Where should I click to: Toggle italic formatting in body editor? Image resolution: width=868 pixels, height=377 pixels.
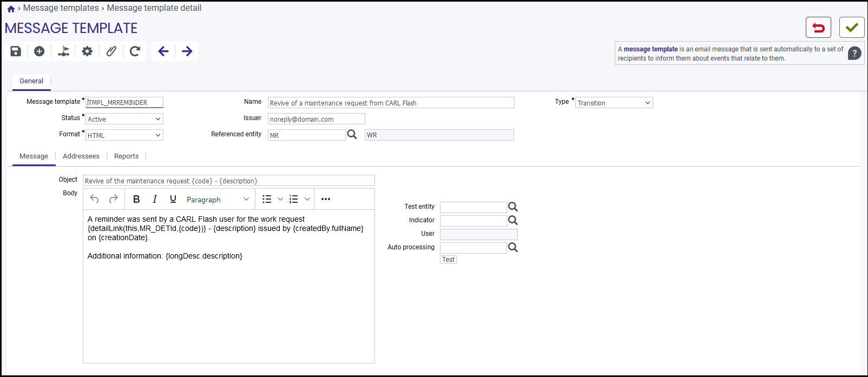155,199
